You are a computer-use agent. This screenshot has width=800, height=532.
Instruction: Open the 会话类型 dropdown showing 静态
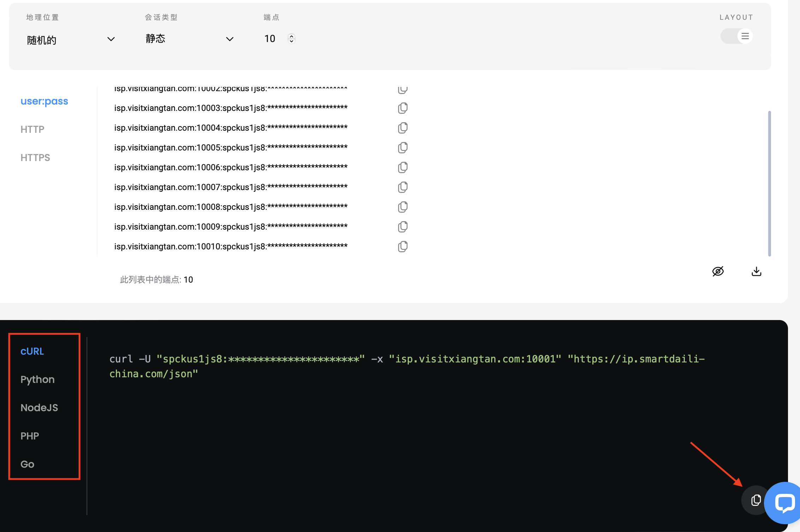[x=190, y=39]
